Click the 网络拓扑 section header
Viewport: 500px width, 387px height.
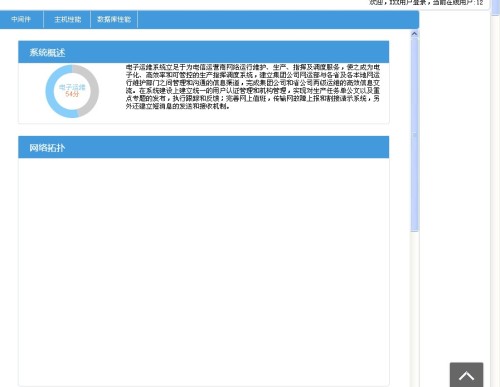pyautogui.click(x=204, y=147)
